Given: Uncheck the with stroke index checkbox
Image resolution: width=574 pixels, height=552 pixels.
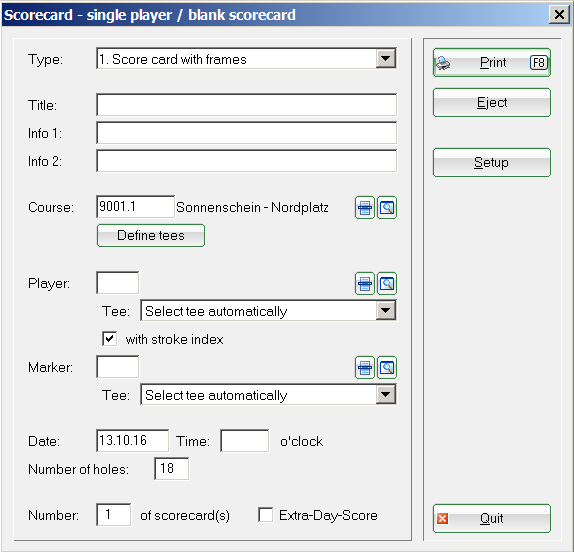Looking at the screenshot, I should click(x=109, y=339).
